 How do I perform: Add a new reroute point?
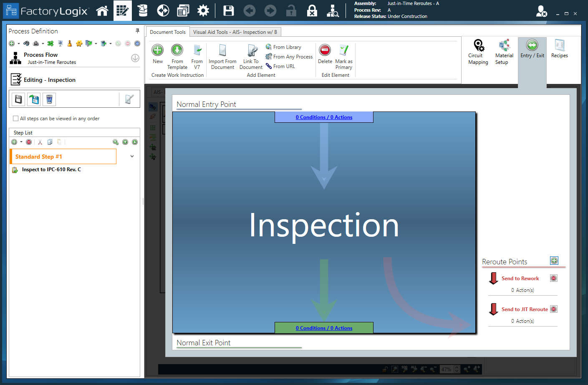(554, 261)
